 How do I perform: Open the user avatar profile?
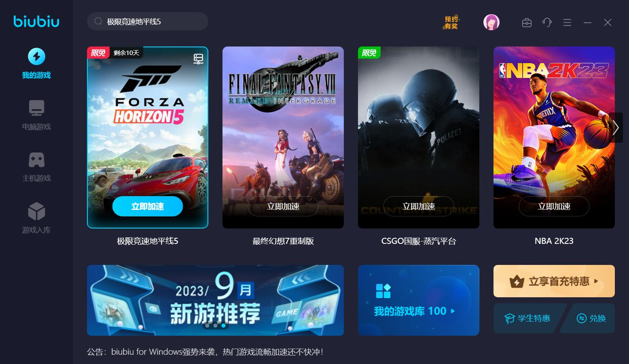(491, 22)
